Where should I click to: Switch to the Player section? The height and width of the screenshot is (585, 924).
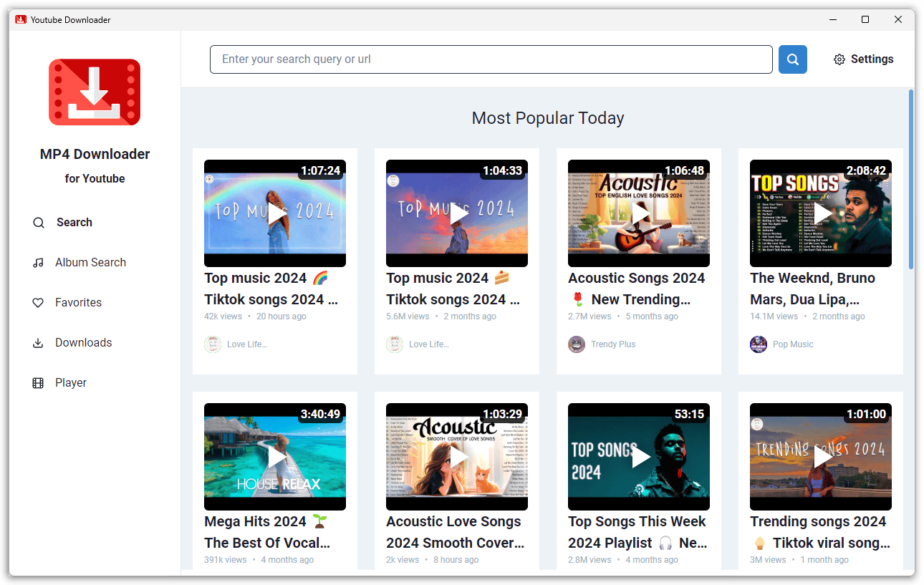pyautogui.click(x=71, y=383)
